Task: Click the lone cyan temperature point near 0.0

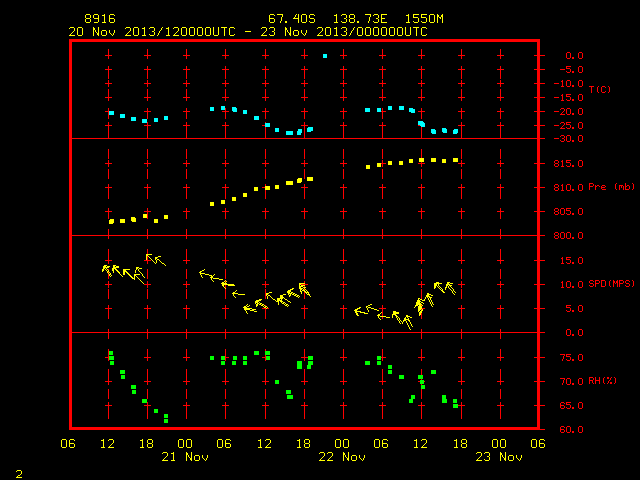Action: (325, 56)
